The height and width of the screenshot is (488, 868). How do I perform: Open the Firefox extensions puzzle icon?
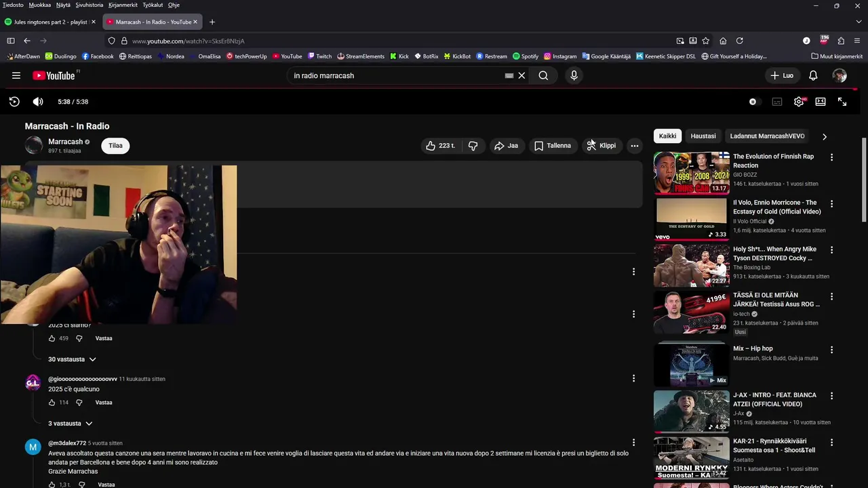tap(841, 41)
